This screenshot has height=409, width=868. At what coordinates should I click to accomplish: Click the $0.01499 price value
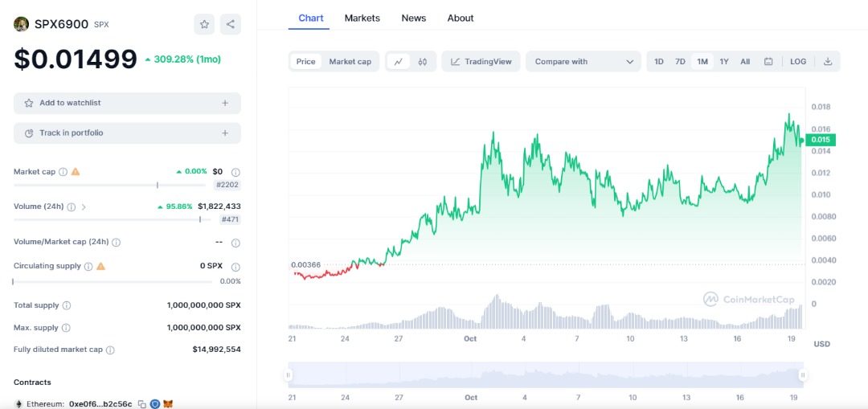click(x=76, y=59)
